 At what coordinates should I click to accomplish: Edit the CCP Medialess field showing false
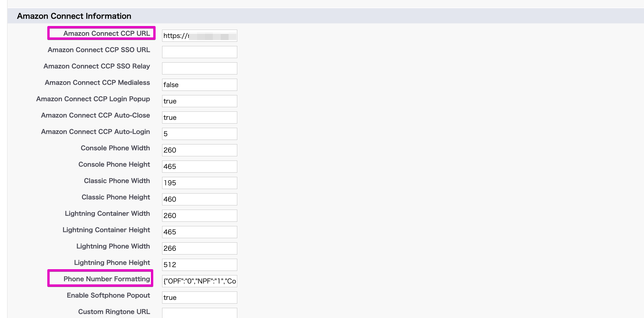(200, 85)
